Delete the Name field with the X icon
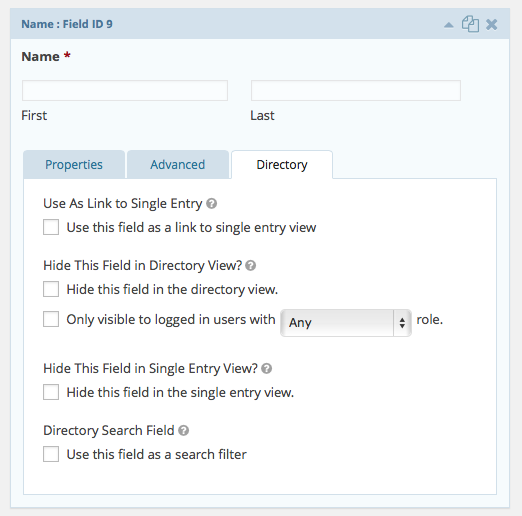 [492, 24]
